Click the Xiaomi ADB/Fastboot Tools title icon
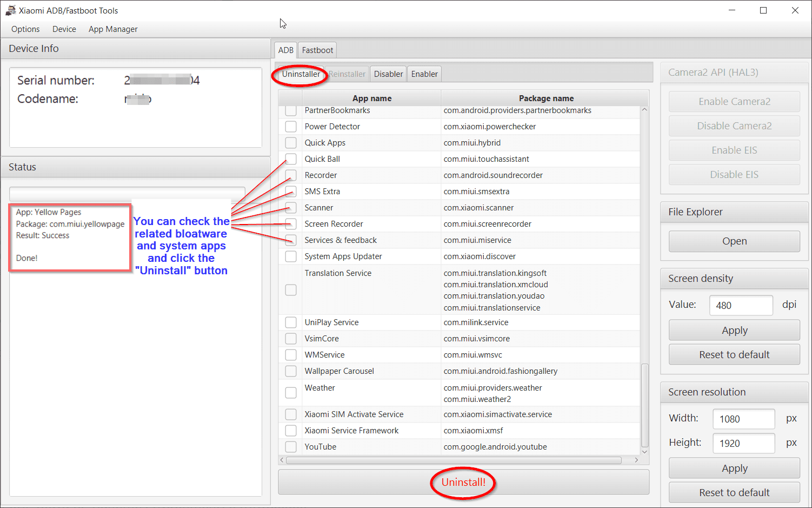The height and width of the screenshot is (508, 812). (10, 10)
